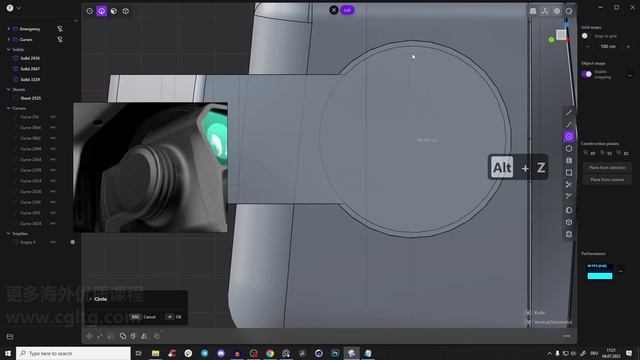Close the Left view indicator with X
Viewport: 640px width, 360px height.
coord(334,10)
